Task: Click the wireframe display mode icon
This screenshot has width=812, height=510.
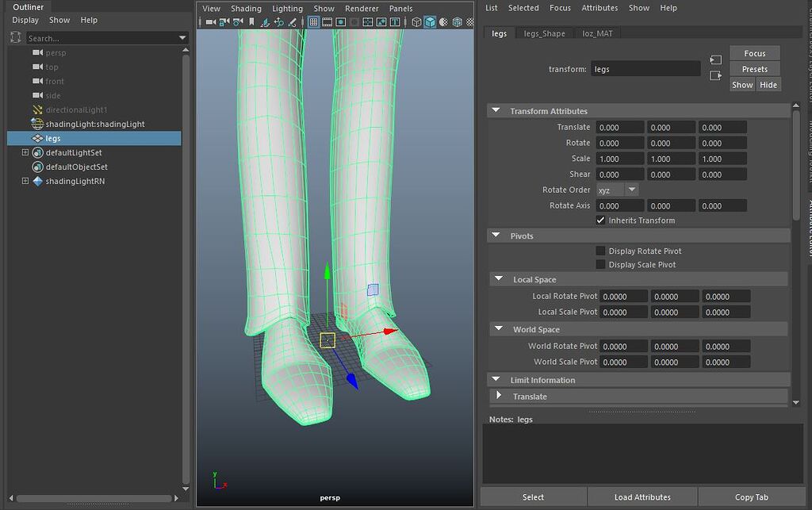Action: [416, 22]
